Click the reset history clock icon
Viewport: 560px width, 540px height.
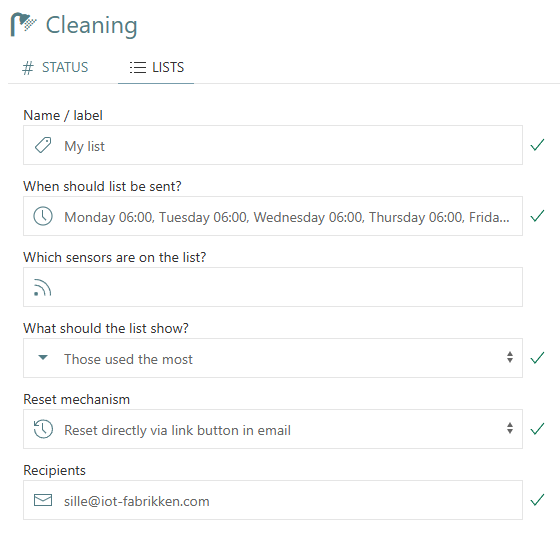[43, 429]
